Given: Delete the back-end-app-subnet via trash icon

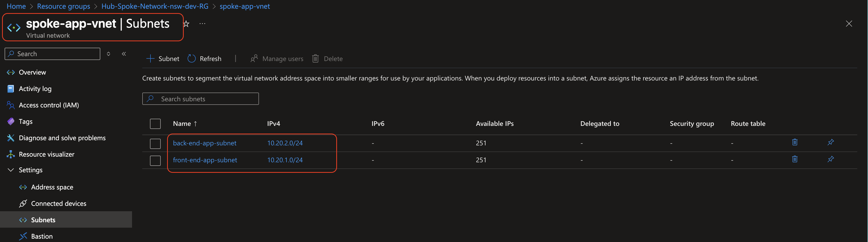Looking at the screenshot, I should (795, 142).
